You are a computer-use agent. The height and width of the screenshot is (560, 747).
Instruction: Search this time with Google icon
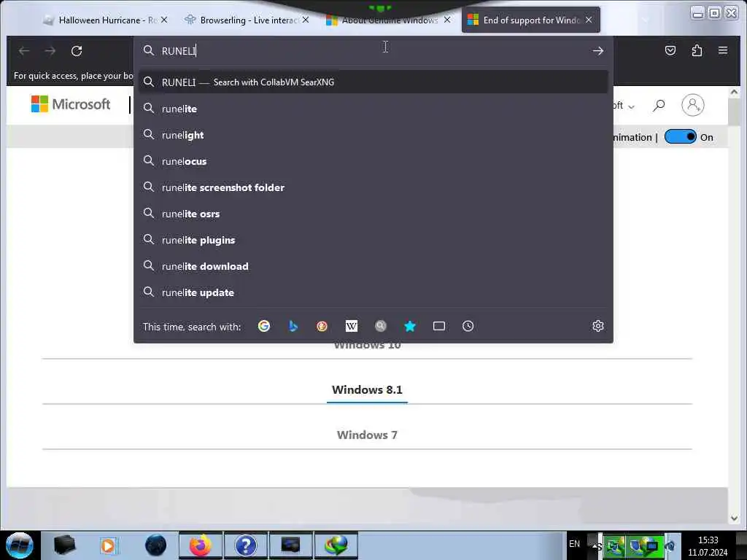coord(264,326)
